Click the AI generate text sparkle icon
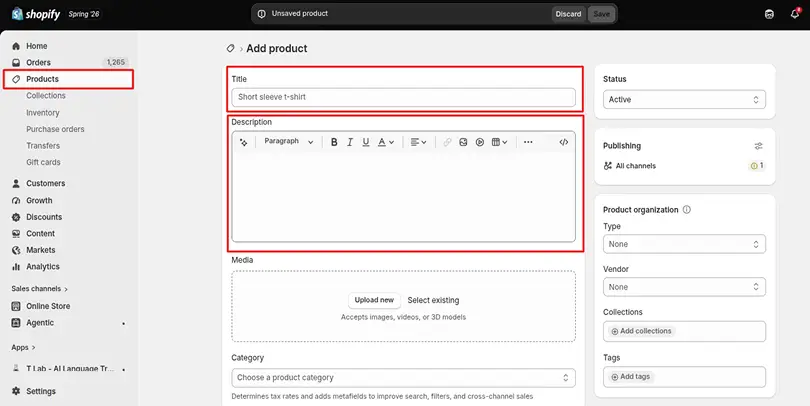 244,142
